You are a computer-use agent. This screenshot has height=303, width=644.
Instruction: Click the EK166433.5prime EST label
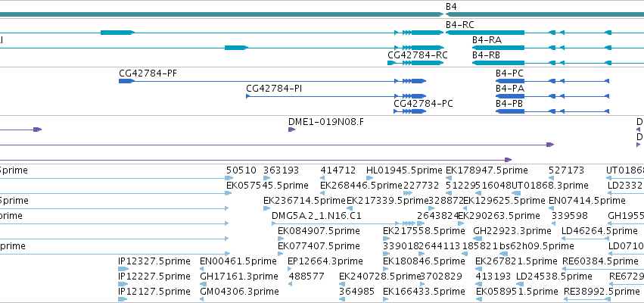424,292
